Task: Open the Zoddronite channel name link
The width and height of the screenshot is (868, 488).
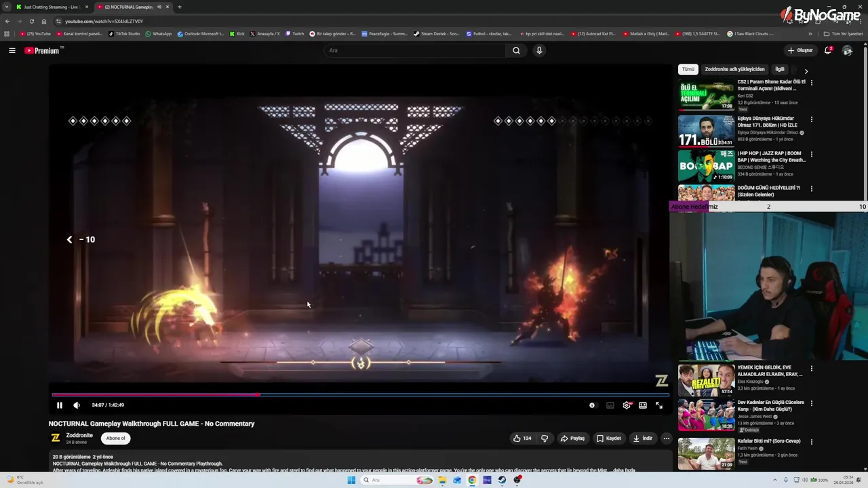Action: (79, 435)
